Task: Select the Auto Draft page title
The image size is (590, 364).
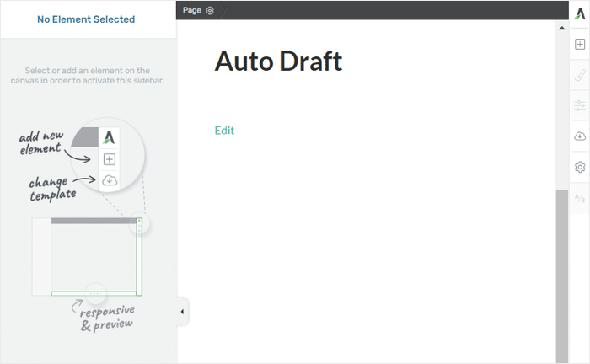Action: (x=278, y=62)
